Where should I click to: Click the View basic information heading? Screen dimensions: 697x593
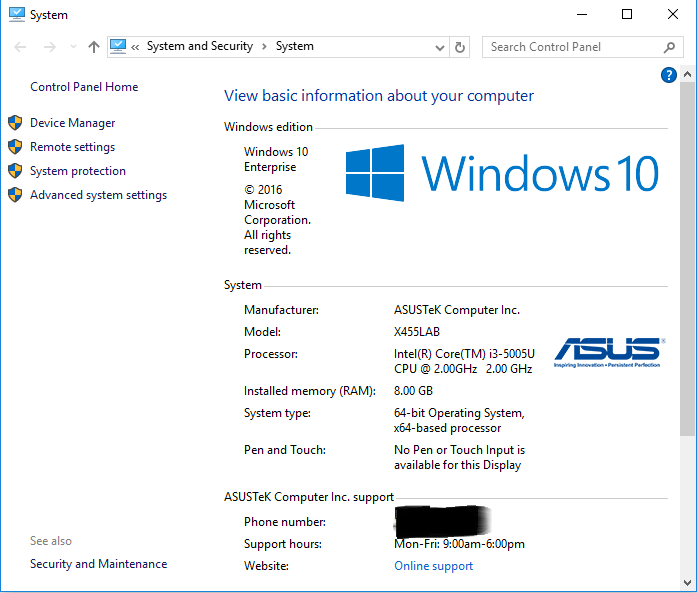[x=379, y=96]
